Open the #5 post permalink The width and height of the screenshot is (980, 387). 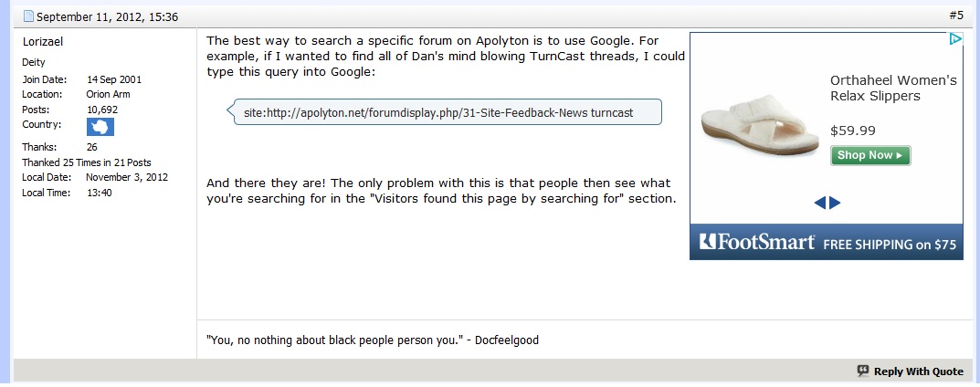coord(955,16)
